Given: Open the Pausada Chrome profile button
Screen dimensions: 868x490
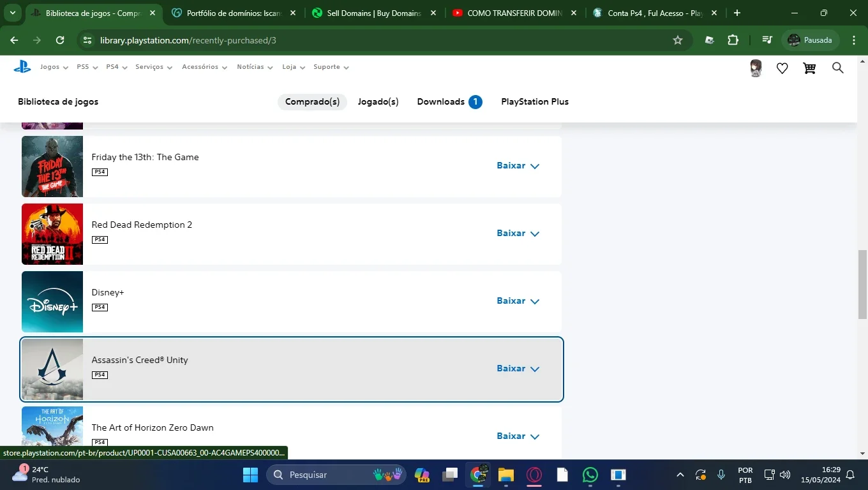Looking at the screenshot, I should (x=810, y=40).
